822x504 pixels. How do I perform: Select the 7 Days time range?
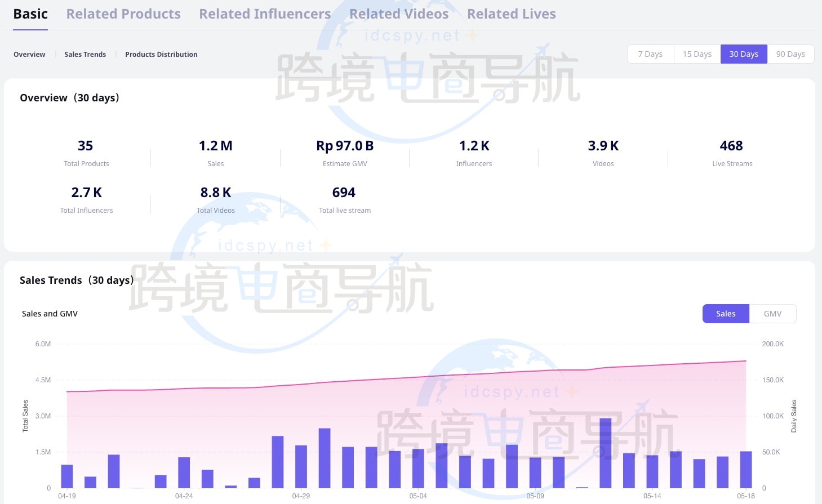650,54
